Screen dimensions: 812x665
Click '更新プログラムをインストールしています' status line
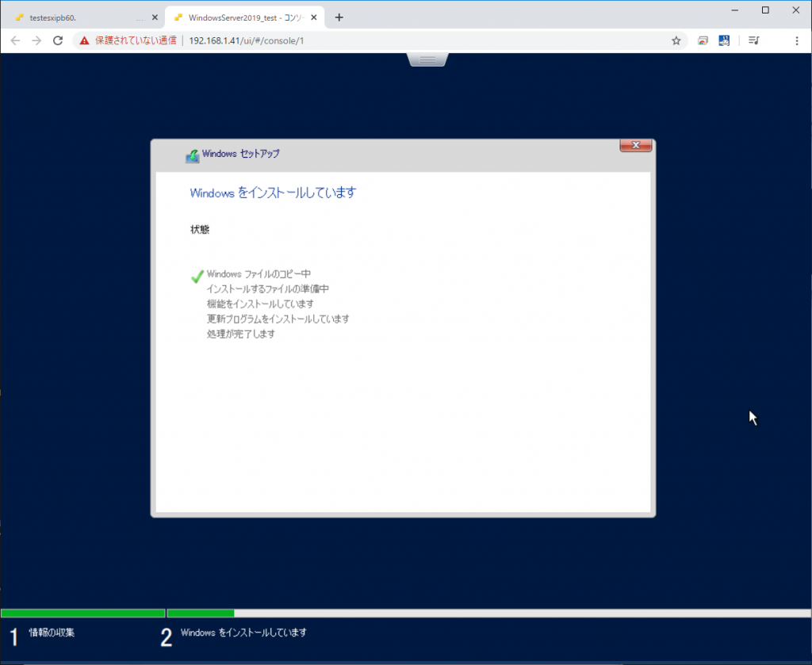pyautogui.click(x=278, y=319)
